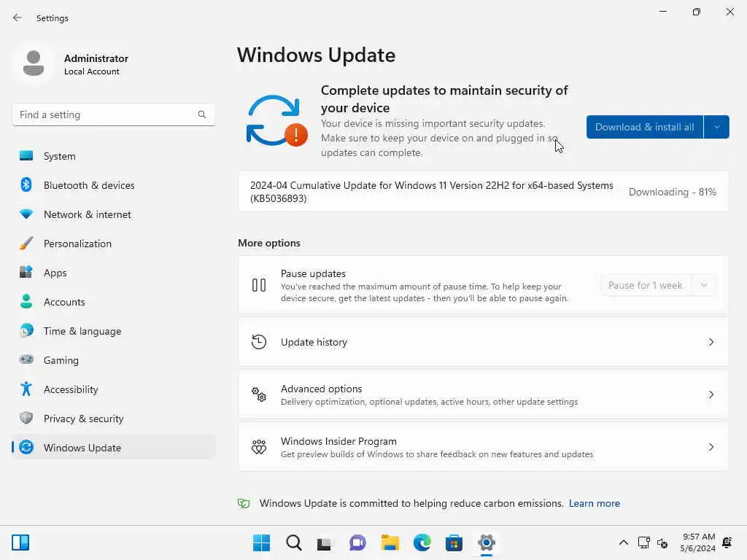Click the search magnifier in Find a setting
This screenshot has height=560, width=747.
(202, 114)
